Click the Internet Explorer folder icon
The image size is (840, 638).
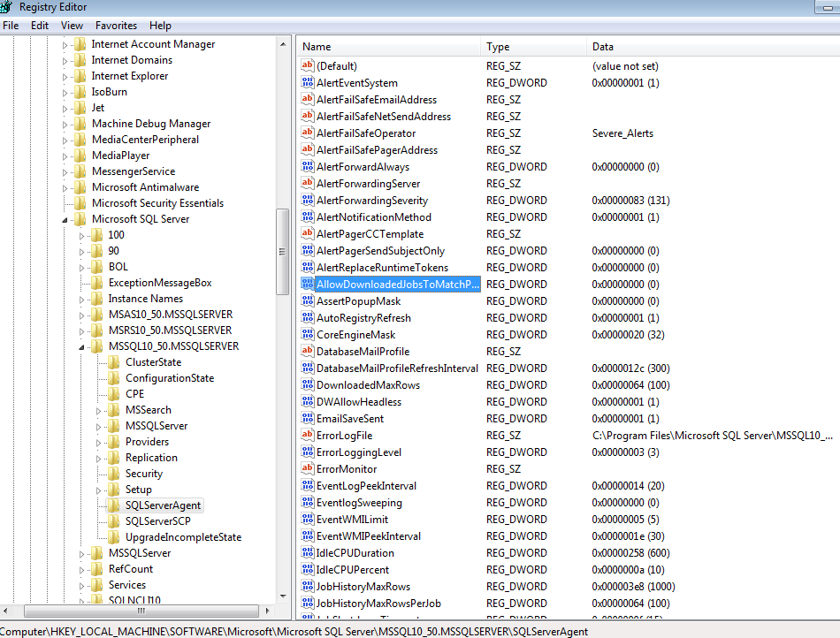[x=80, y=76]
